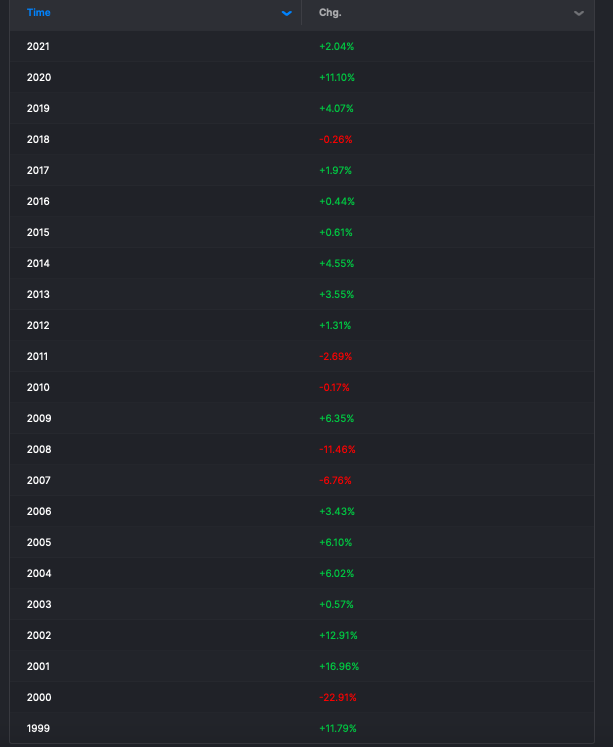The width and height of the screenshot is (613, 747).
Task: Click the +12.91% value for 2002
Action: [x=338, y=635]
